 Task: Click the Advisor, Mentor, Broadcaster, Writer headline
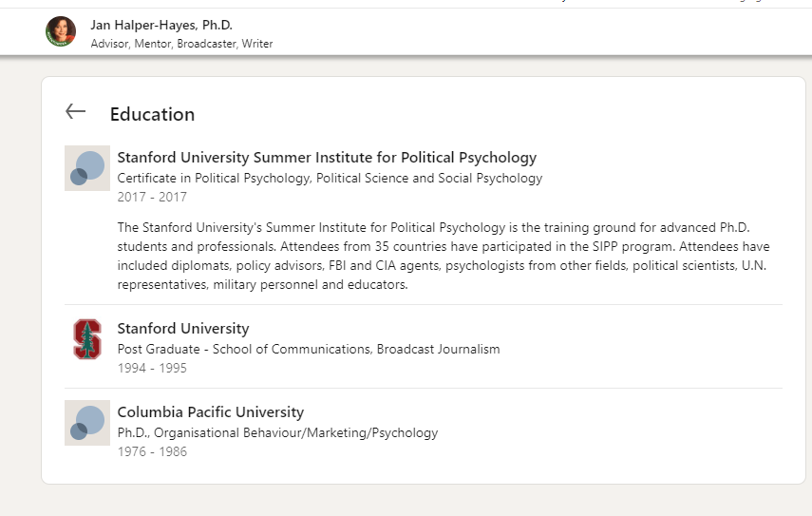(x=181, y=44)
